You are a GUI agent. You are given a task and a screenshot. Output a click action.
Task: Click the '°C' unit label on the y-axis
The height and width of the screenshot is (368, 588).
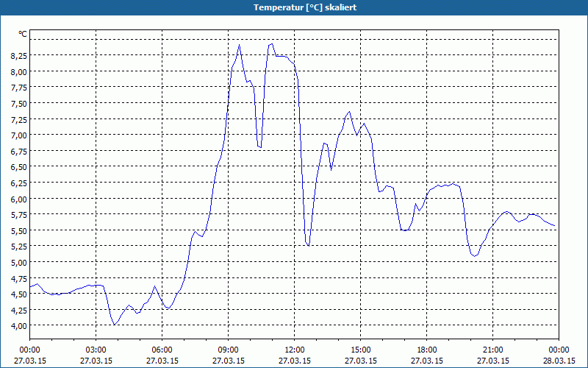pos(23,34)
